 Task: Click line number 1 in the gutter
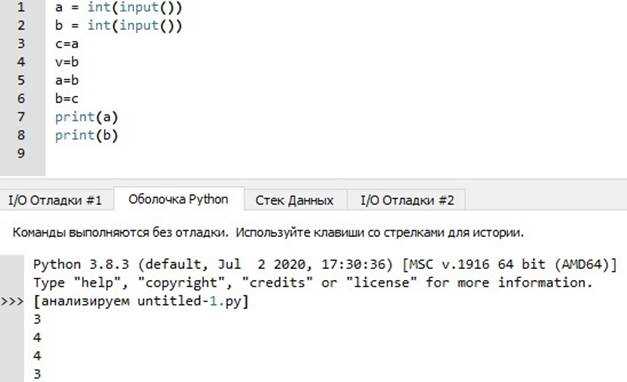click(x=21, y=7)
